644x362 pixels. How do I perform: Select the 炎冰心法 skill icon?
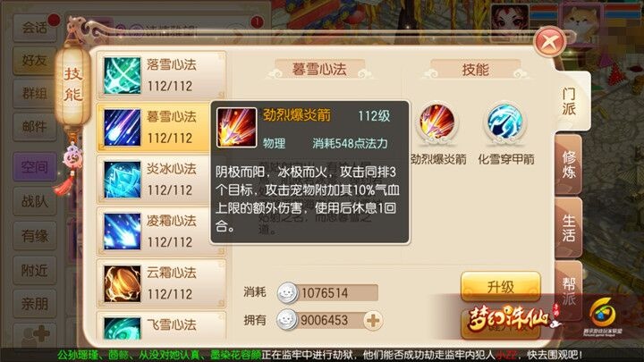[122, 180]
